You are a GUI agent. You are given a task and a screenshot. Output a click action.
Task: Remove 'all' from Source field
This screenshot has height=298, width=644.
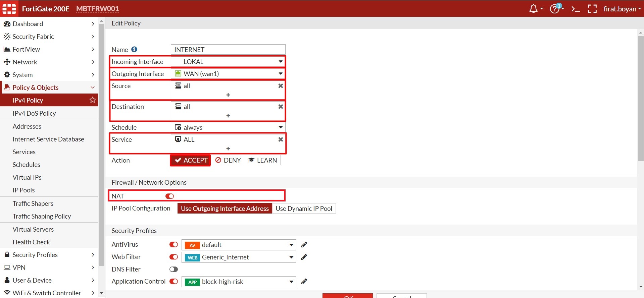pos(281,86)
